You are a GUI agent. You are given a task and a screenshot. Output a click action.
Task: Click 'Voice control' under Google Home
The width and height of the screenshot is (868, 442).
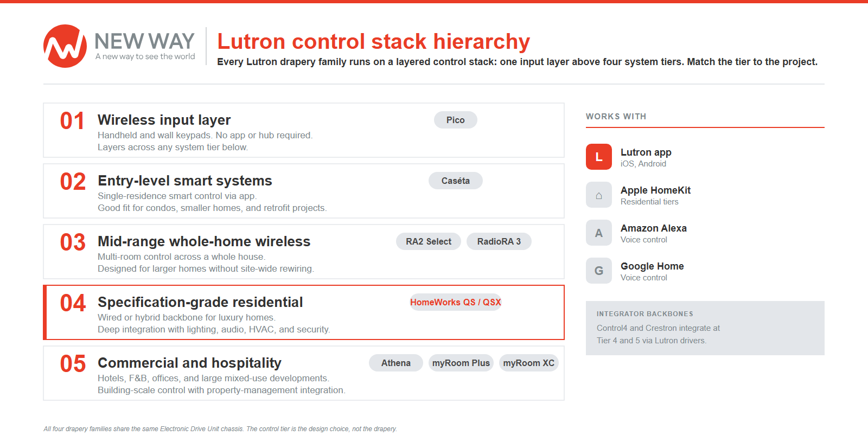tap(644, 278)
